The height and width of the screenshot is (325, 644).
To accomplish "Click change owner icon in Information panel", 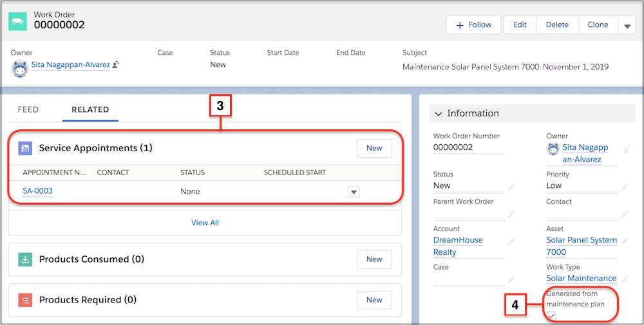I will 627,149.
